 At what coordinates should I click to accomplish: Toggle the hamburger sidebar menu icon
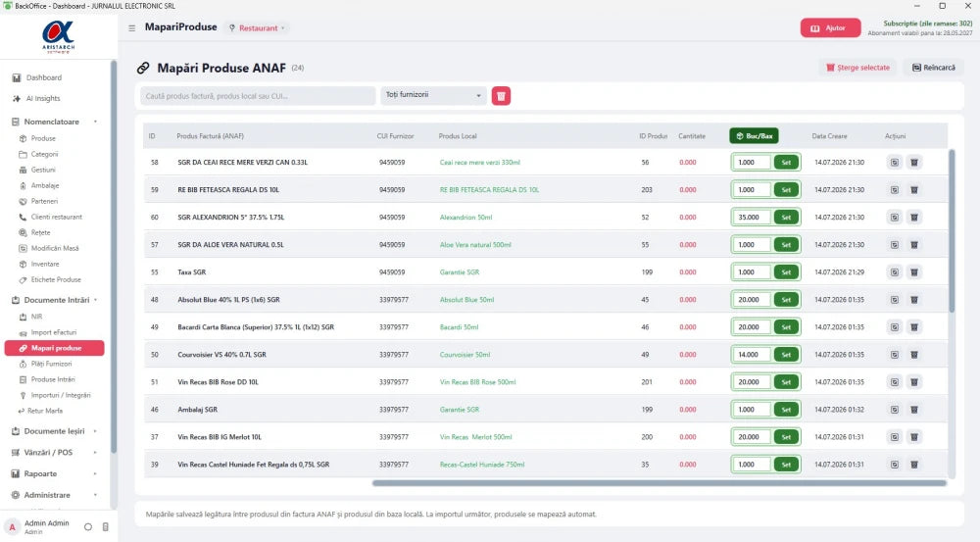[132, 28]
